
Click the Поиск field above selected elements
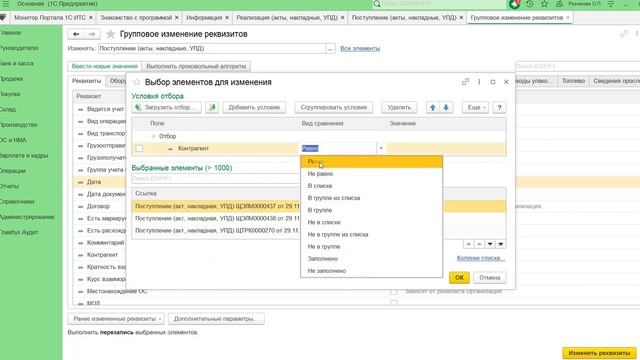[216, 178]
